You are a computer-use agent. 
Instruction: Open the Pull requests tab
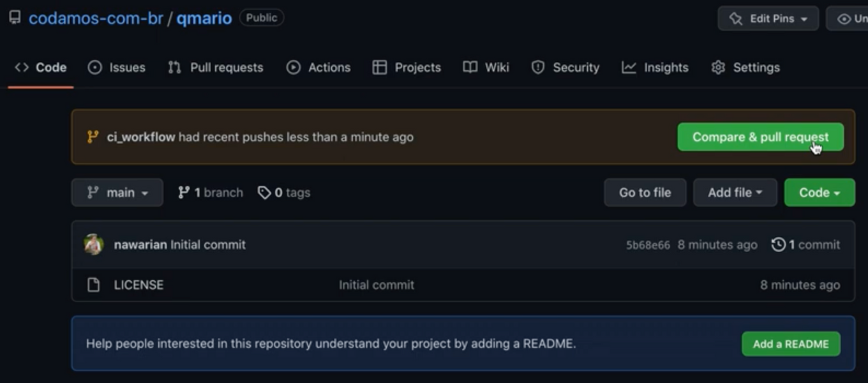pos(215,67)
